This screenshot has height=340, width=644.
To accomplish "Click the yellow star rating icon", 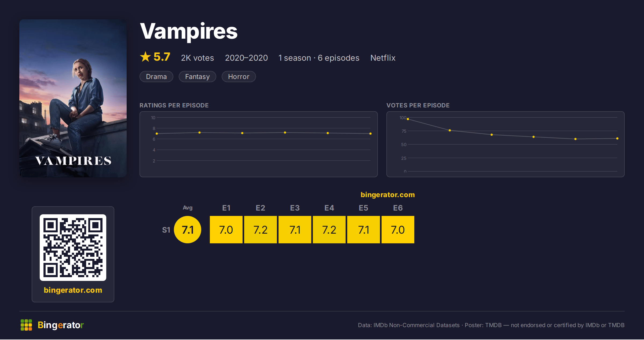I will click(145, 57).
